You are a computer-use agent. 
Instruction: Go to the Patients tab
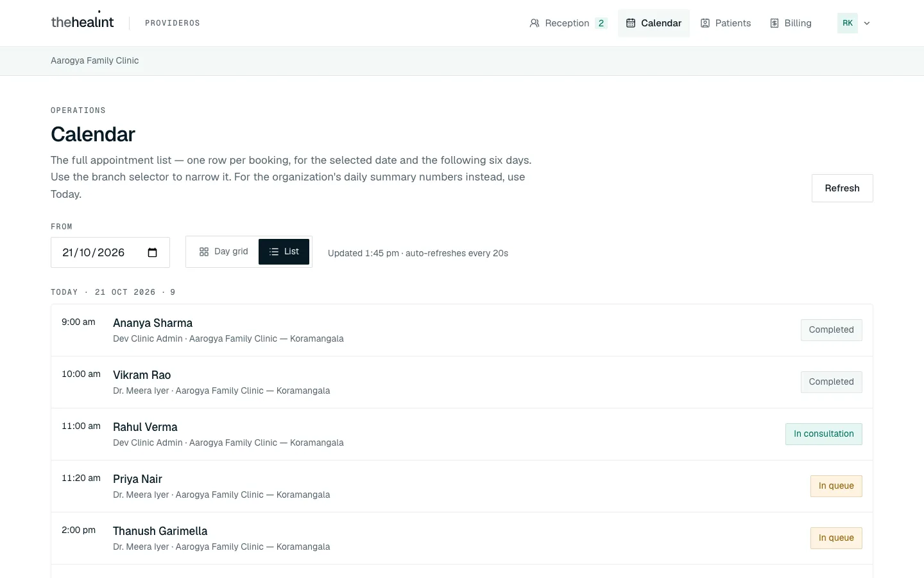pyautogui.click(x=726, y=23)
